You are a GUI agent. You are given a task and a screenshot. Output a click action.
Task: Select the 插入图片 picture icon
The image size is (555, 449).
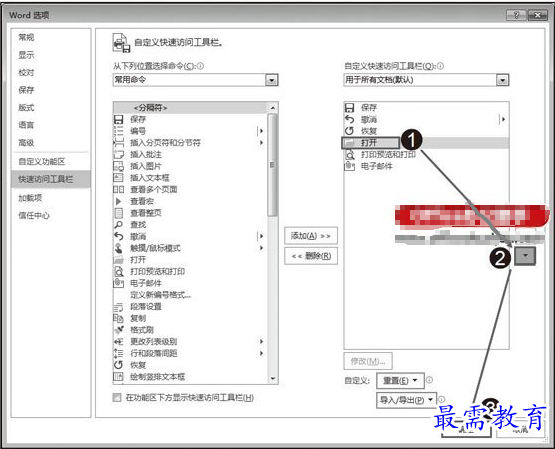coord(119,166)
